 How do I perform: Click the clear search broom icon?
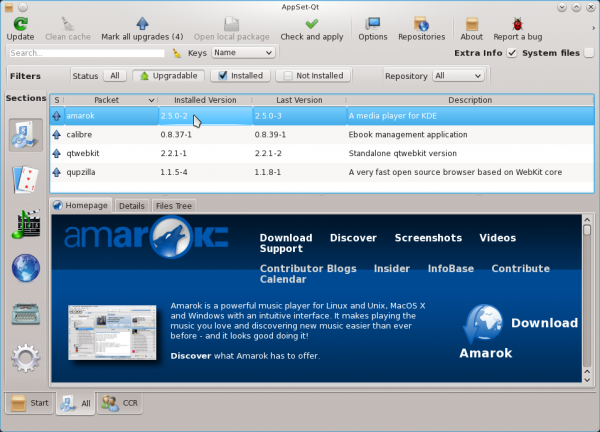point(176,53)
